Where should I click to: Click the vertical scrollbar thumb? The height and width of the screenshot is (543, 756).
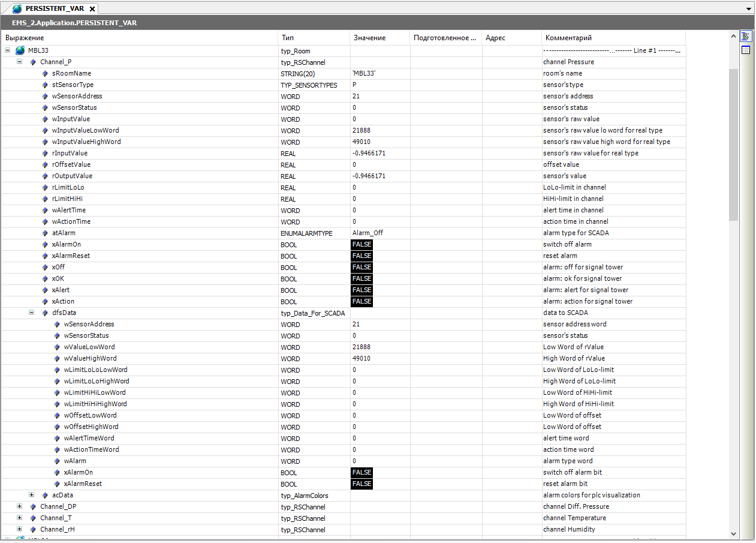(x=734, y=145)
